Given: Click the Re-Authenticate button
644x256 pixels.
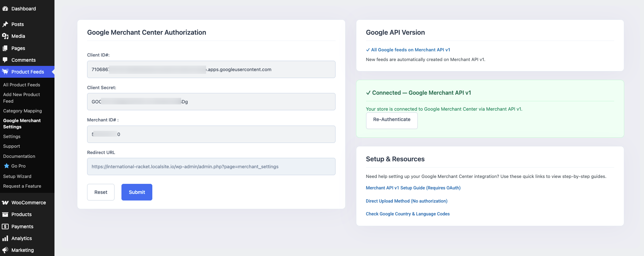Looking at the screenshot, I should click(x=392, y=120).
